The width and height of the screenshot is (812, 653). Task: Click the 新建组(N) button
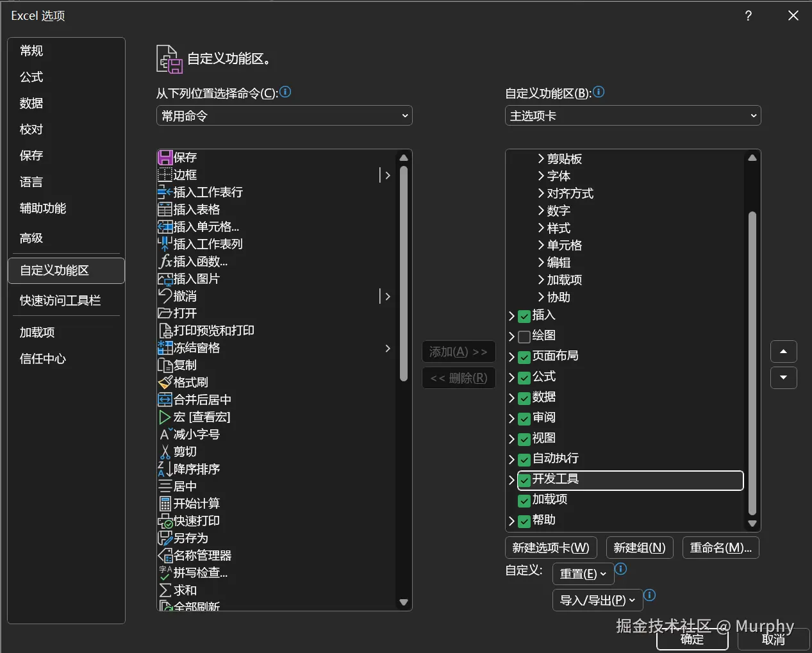tap(640, 548)
